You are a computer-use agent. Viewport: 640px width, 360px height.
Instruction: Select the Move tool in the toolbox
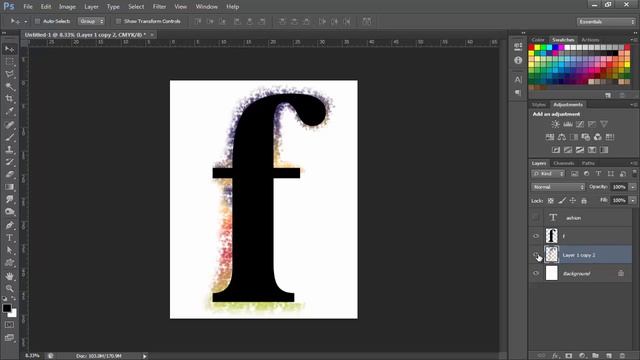point(9,49)
